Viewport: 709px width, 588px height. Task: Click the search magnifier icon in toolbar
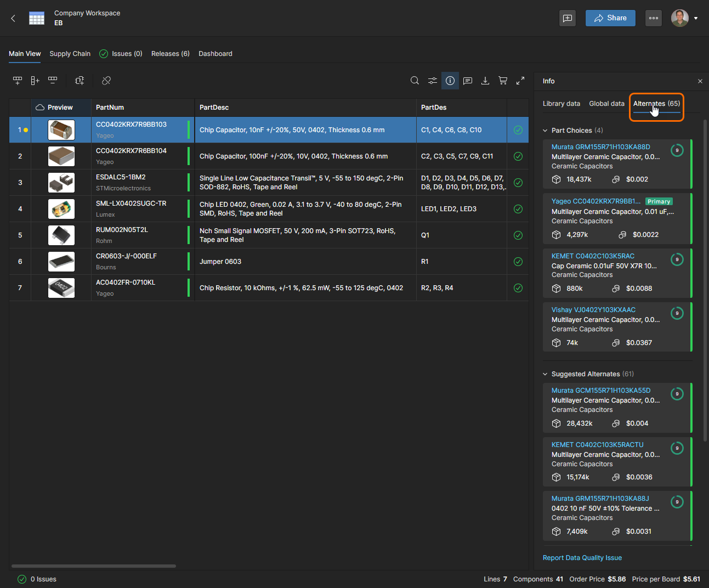415,81
